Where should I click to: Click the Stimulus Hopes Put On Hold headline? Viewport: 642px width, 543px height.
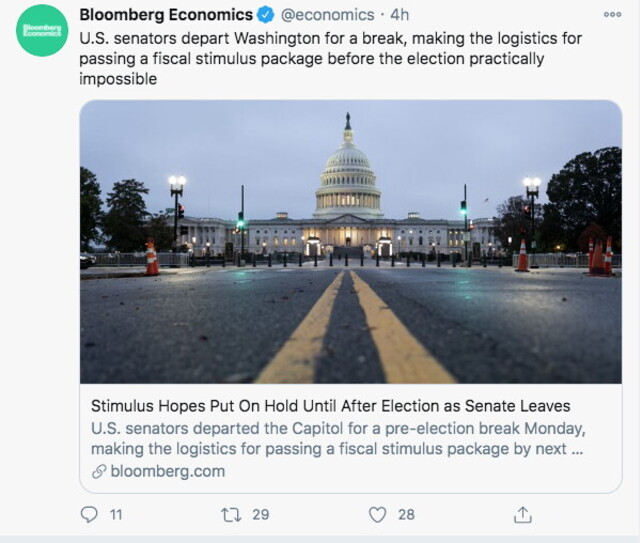point(330,406)
